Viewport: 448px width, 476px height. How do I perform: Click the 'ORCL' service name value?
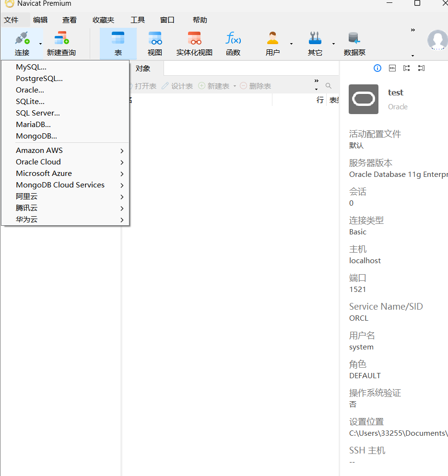pyautogui.click(x=359, y=318)
